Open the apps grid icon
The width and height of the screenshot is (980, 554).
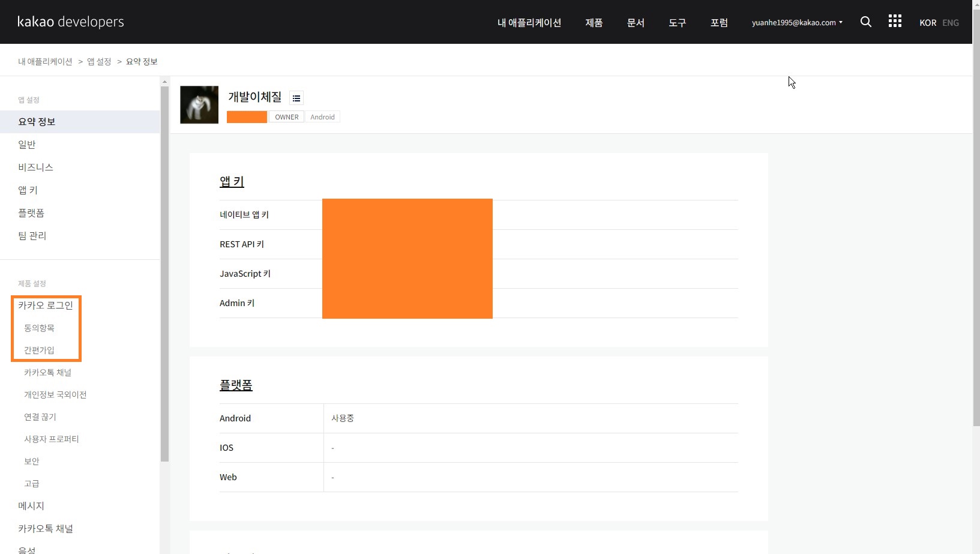click(895, 21)
